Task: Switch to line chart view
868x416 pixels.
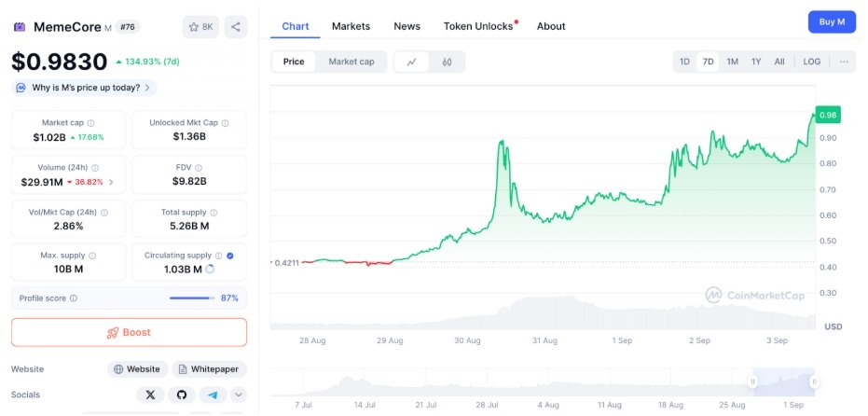Action: (x=411, y=62)
